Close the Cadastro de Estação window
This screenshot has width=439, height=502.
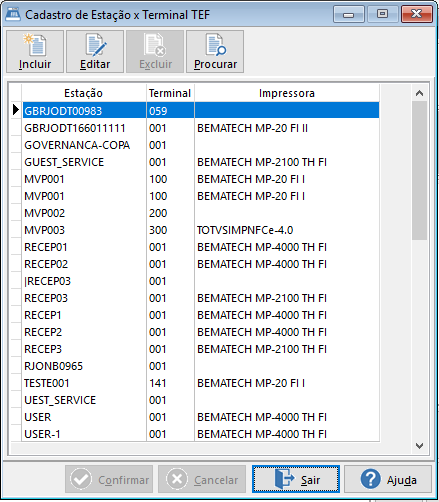coord(417,14)
